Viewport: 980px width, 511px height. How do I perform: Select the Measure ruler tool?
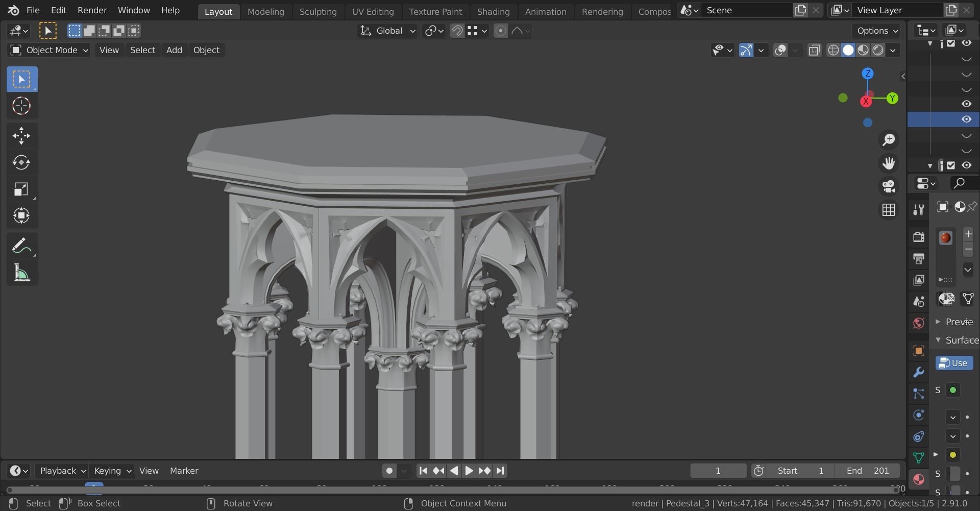tap(21, 273)
